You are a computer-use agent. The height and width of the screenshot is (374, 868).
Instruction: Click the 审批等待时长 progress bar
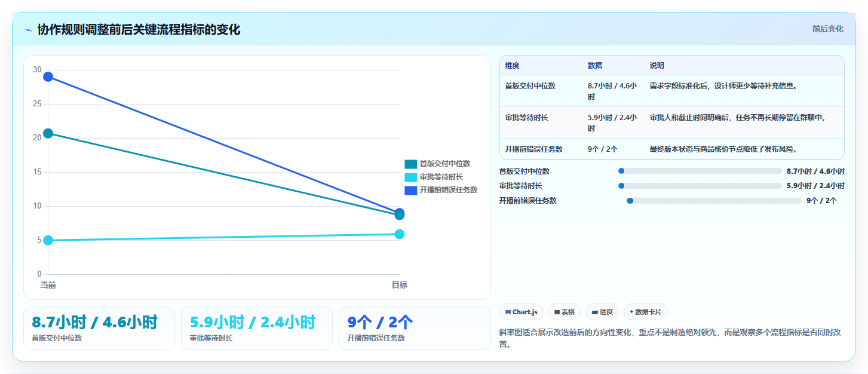pos(700,186)
